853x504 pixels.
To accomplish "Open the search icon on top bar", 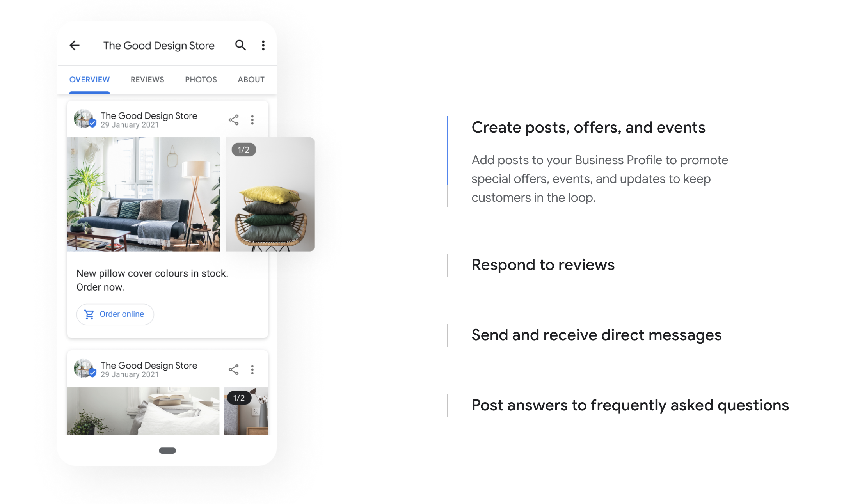I will pyautogui.click(x=240, y=45).
